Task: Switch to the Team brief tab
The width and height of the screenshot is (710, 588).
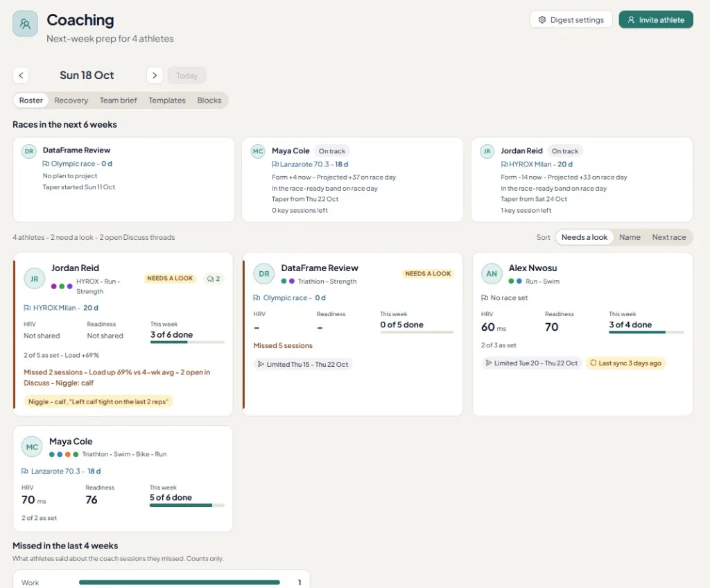Action: coord(118,100)
